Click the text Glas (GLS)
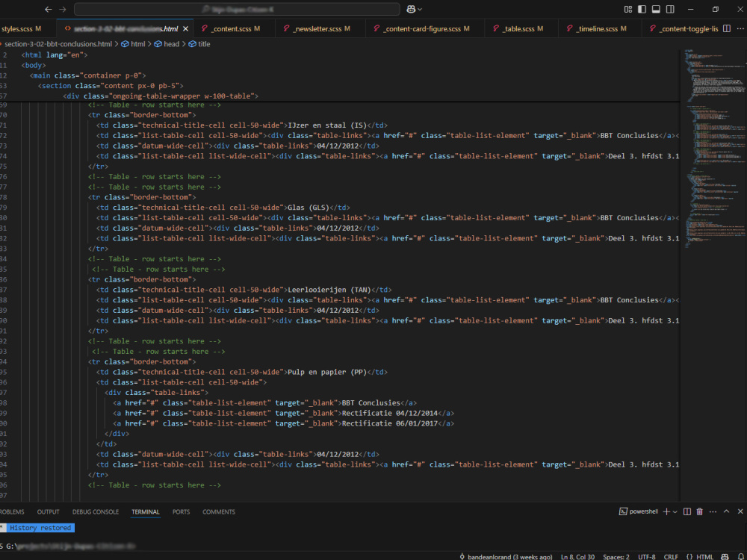This screenshot has height=560, width=747. pyautogui.click(x=309, y=208)
